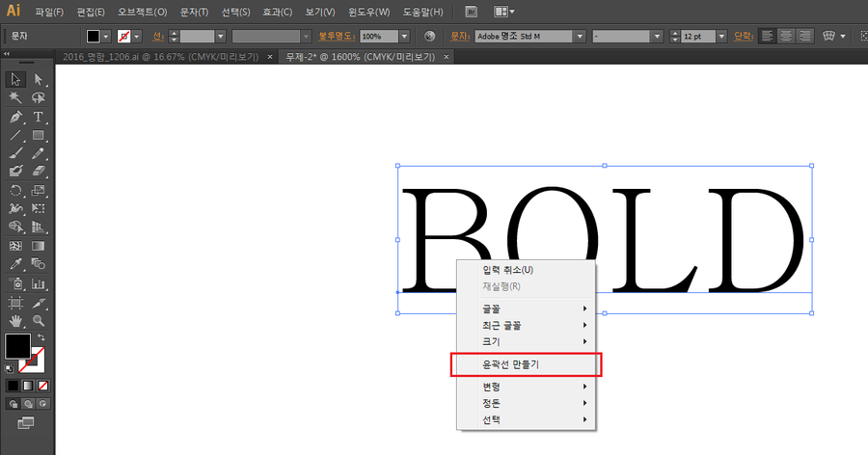The height and width of the screenshot is (455, 868).
Task: Choose the Rectangle tool
Action: click(x=38, y=135)
